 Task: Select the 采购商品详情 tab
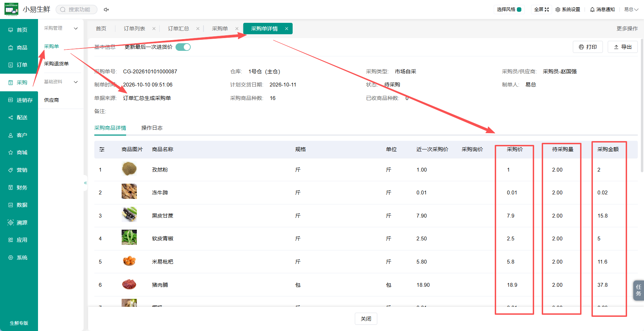pyautogui.click(x=110, y=128)
